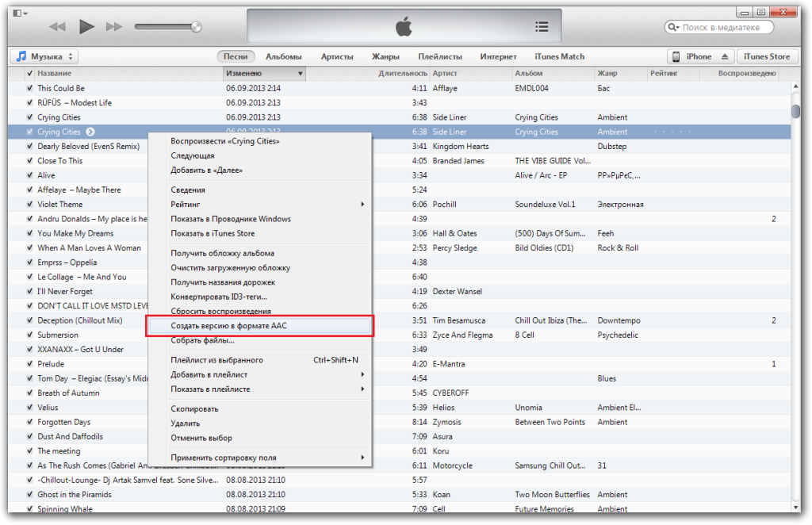
Task: Click the search magnifier icon
Action: coord(674,28)
